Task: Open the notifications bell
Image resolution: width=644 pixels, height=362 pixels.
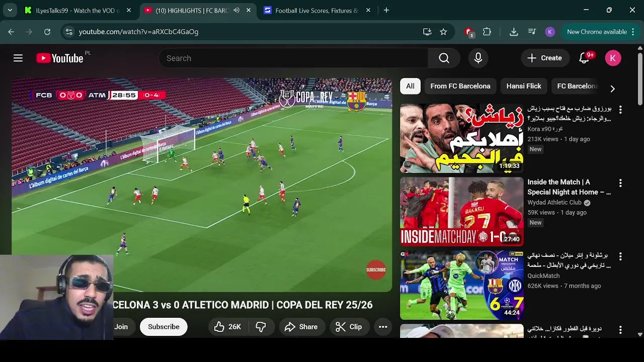Action: [584, 58]
